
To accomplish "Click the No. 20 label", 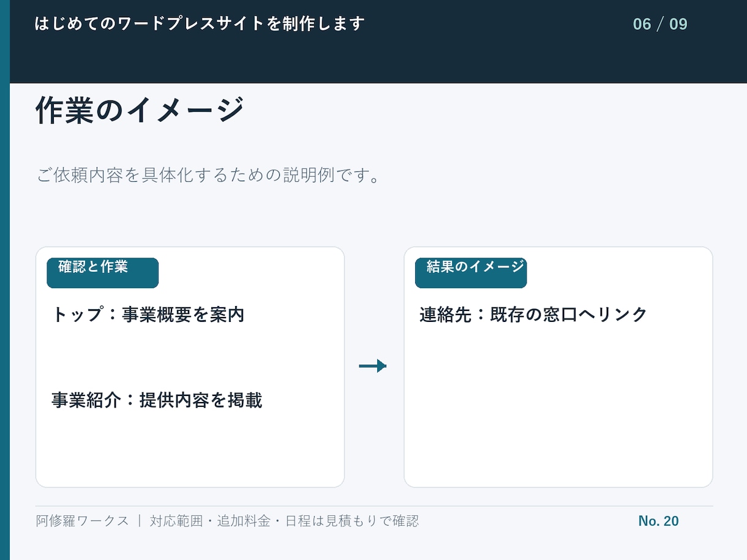I will point(658,521).
